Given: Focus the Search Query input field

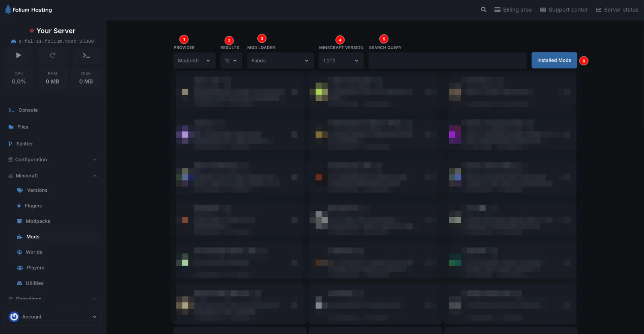Looking at the screenshot, I should (447, 61).
